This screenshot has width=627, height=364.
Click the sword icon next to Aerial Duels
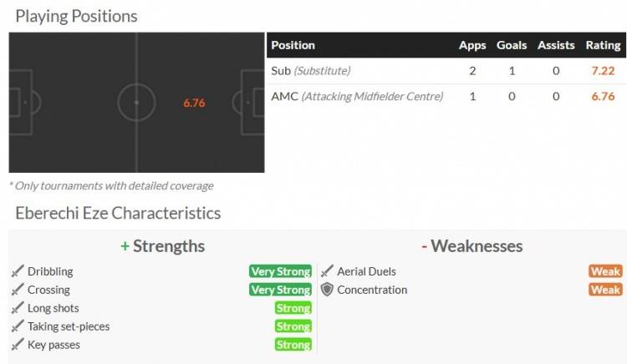click(327, 271)
